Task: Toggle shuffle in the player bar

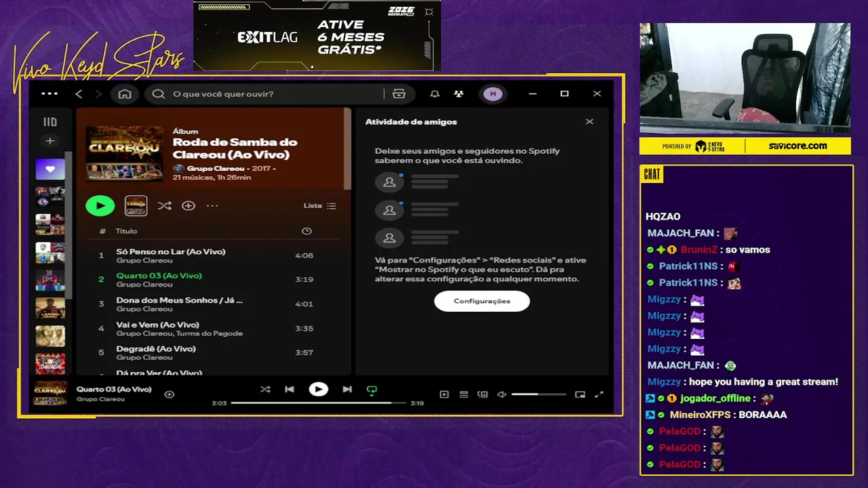Action: point(265,389)
